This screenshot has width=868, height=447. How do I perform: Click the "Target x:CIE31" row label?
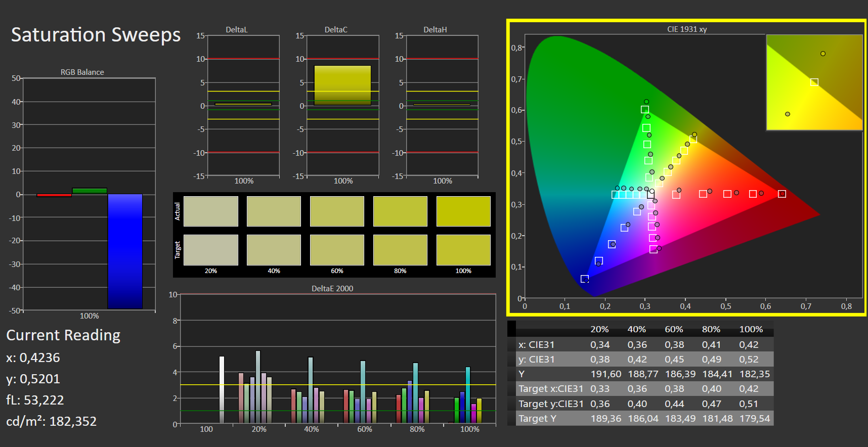551,389
